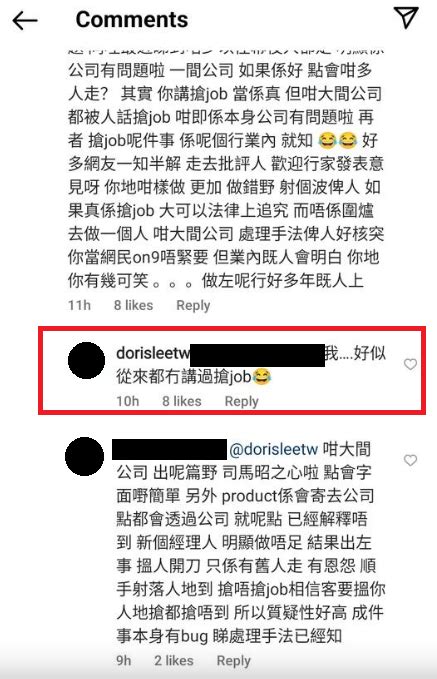Tap the redacted username above the 9h comment
The width and height of the screenshot is (437, 679).
[x=169, y=449]
